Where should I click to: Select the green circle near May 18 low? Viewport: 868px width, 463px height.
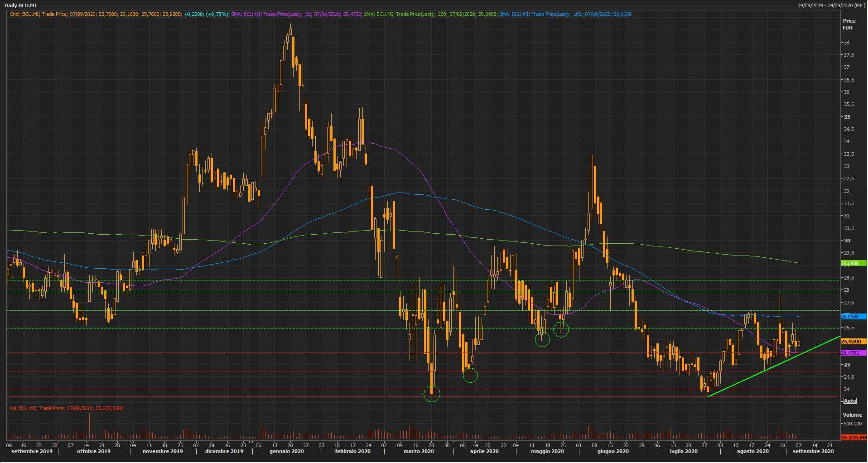click(x=542, y=339)
